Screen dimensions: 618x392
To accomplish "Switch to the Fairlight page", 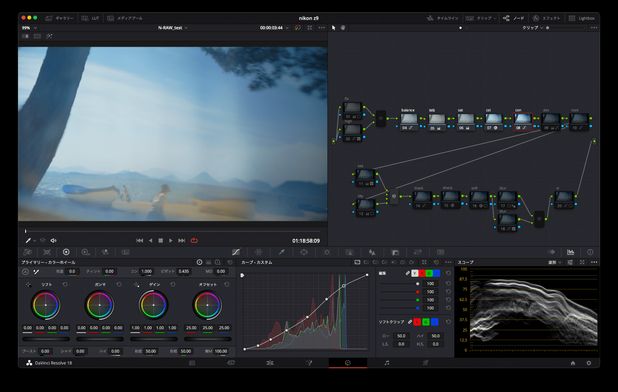I will (387, 363).
